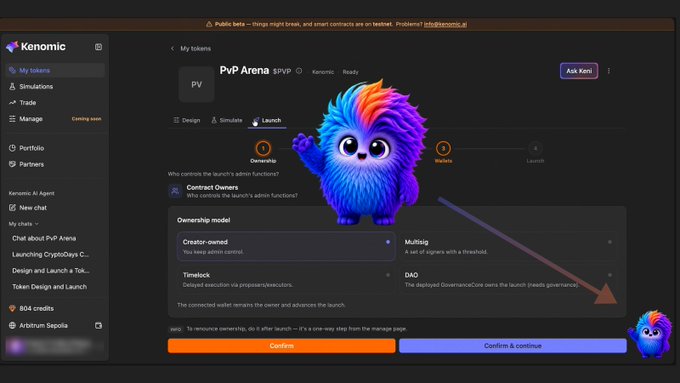Click the Keni mascot assistant in corner

click(650, 333)
